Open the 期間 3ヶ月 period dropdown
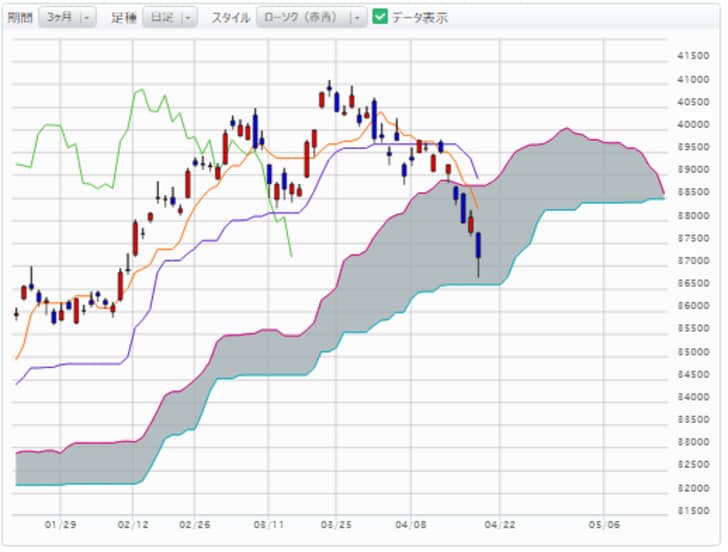 [67, 18]
